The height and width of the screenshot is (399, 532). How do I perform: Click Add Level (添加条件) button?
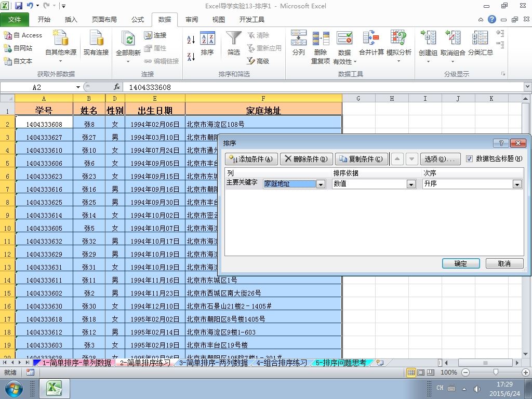tap(251, 159)
